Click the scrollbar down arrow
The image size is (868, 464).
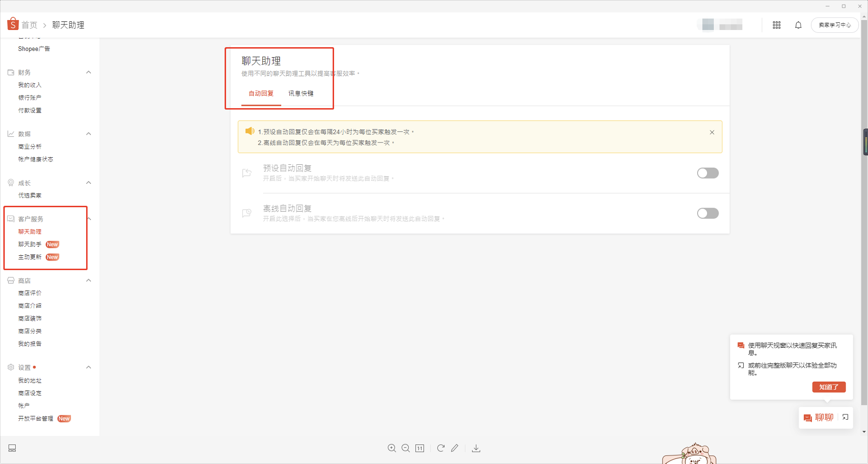coord(864,432)
